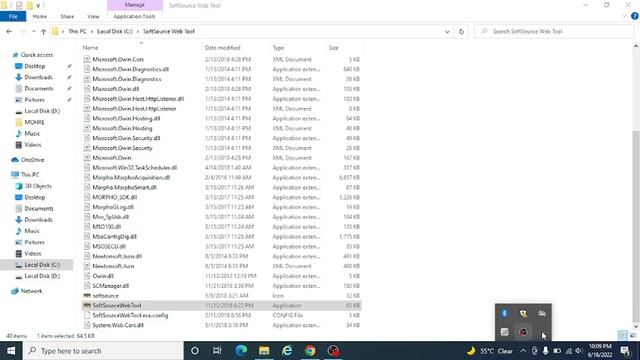Screen dimensions: 640x360
Task: Refresh the current folder
Action: coord(461,31)
